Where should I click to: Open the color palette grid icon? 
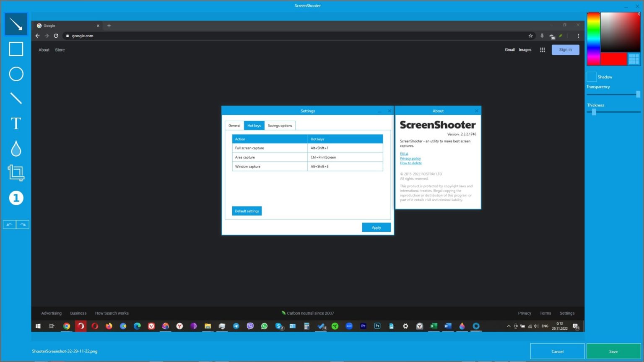[x=634, y=59]
